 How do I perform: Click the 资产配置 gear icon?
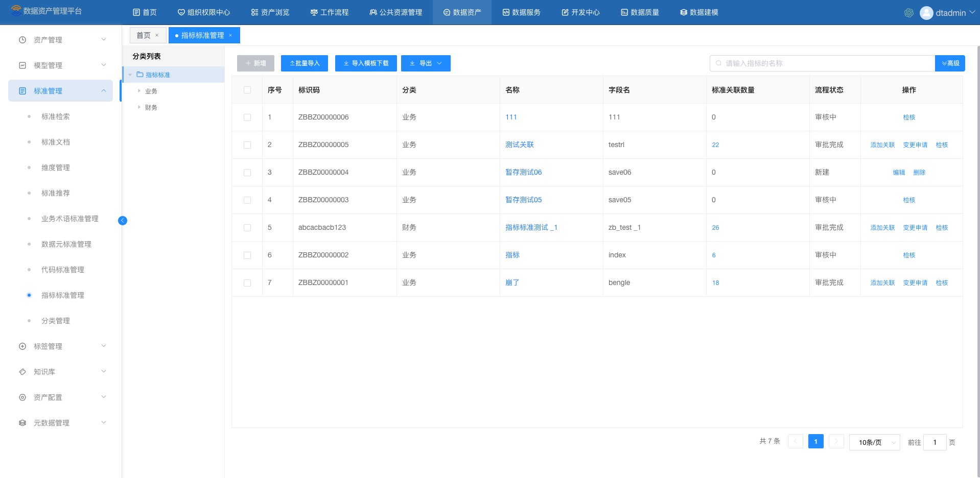point(22,397)
